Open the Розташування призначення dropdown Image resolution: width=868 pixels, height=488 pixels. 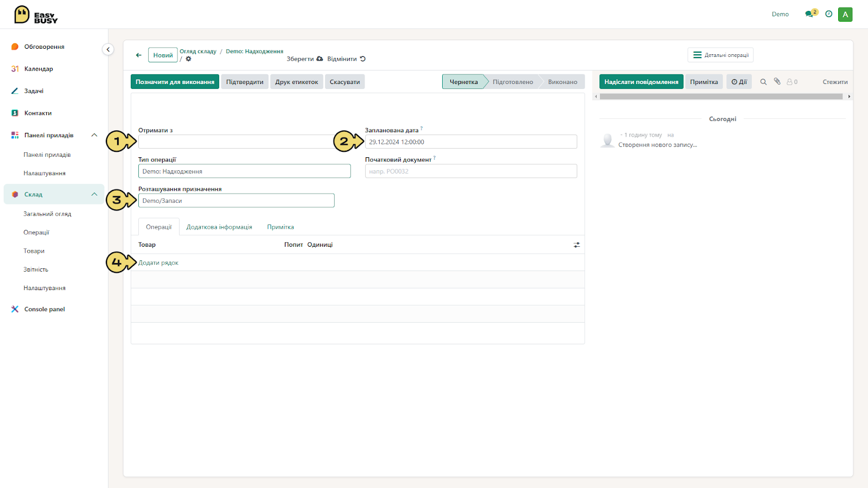click(237, 201)
